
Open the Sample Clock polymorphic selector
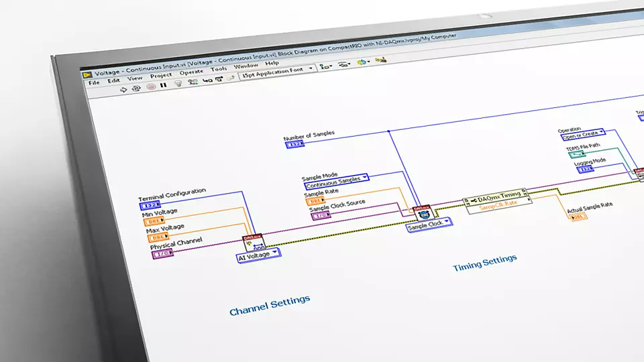point(429,225)
